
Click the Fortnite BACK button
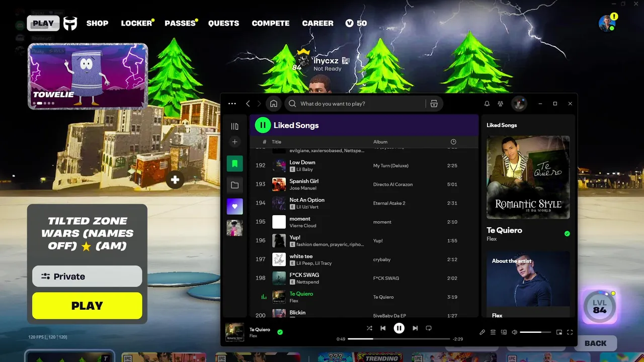coord(595,343)
